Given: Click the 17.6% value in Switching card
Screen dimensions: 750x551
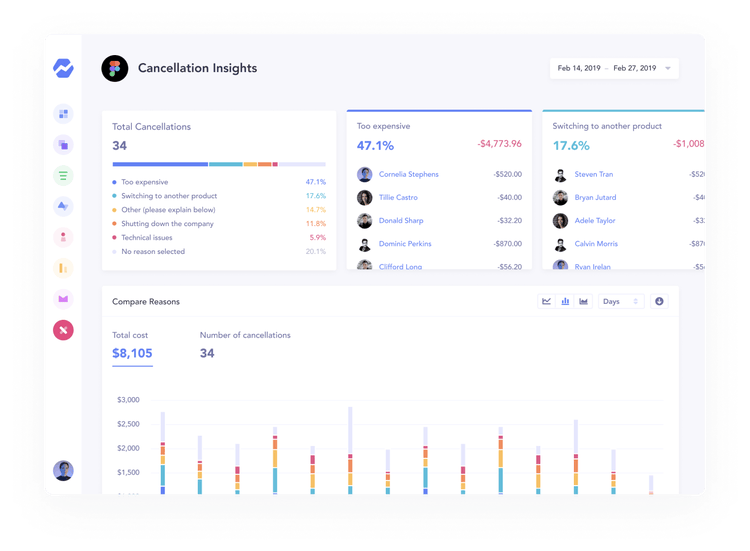Looking at the screenshot, I should (x=571, y=145).
